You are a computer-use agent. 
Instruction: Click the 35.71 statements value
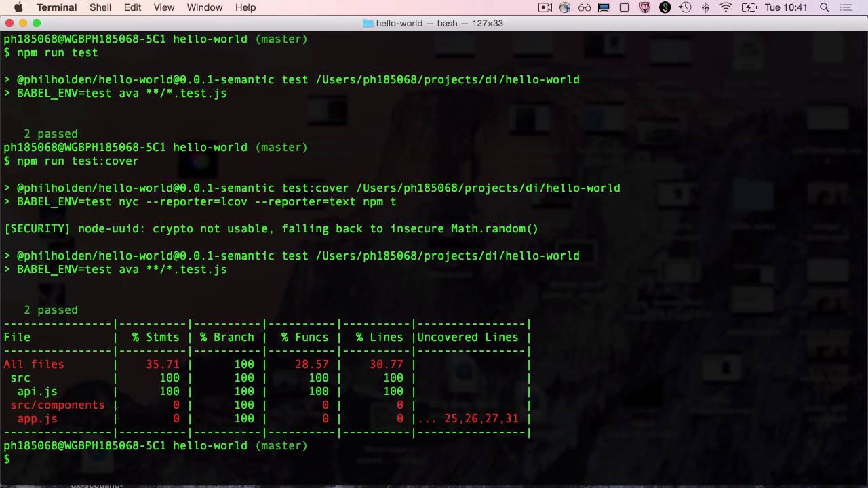[x=163, y=365]
